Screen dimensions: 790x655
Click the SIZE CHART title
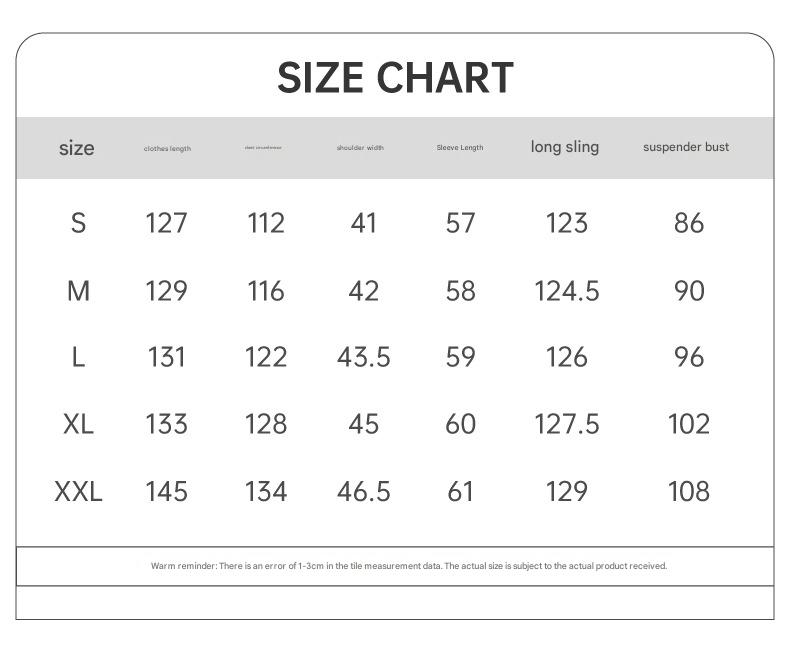click(395, 78)
